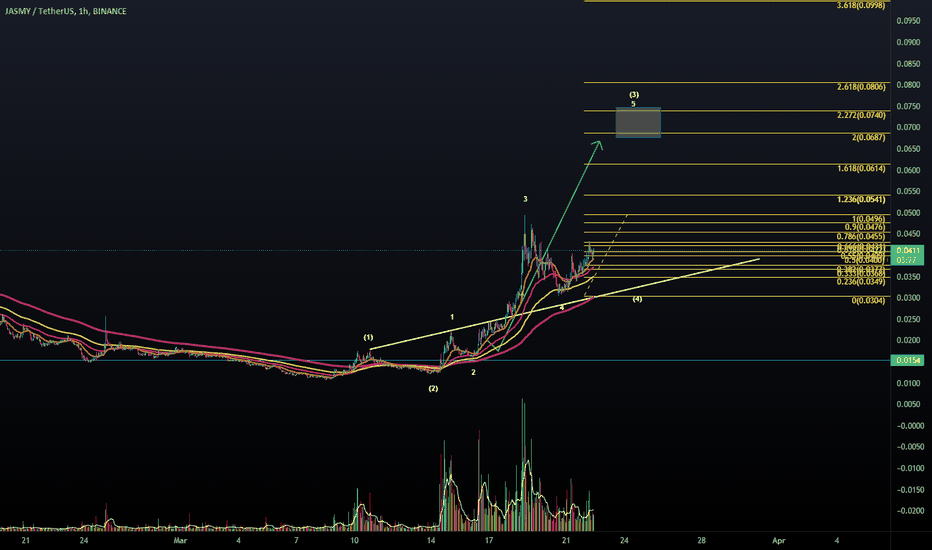Viewport: 932px width, 550px height.
Task: Select the 2(0.0687) Fibonacci level label
Action: (x=868, y=137)
